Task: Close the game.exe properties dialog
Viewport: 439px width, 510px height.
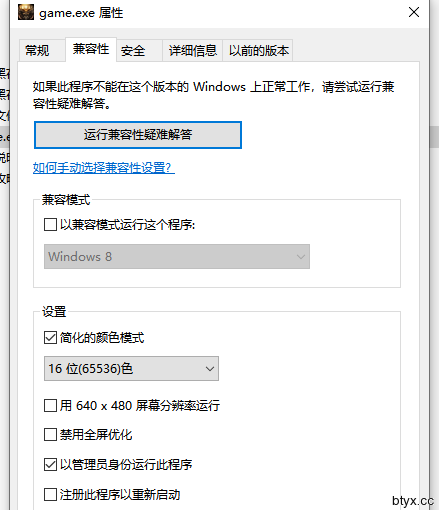Action: click(414, 12)
